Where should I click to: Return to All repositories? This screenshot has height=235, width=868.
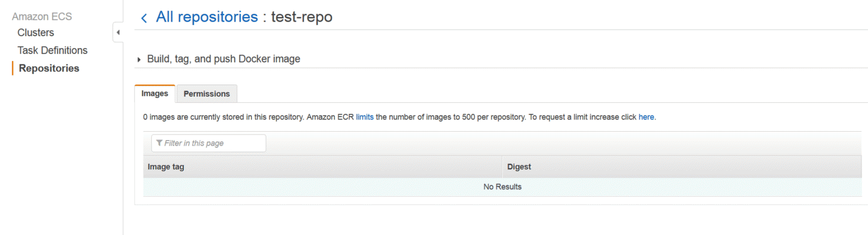click(207, 17)
